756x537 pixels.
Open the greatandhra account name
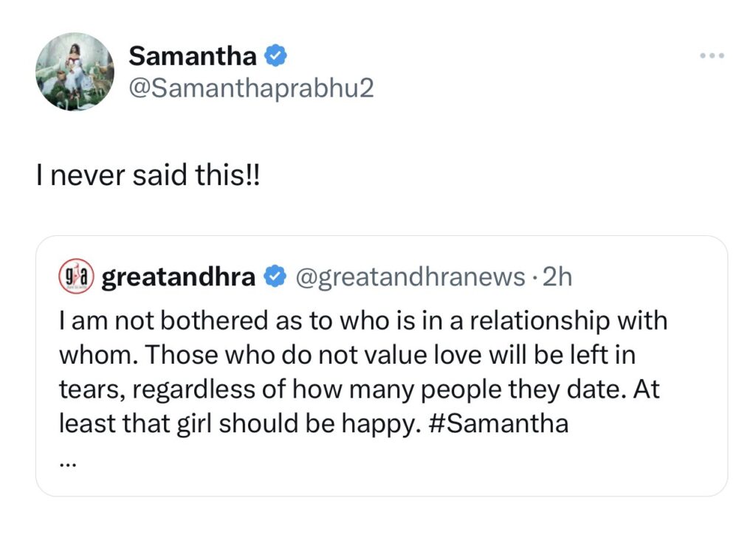pos(178,277)
